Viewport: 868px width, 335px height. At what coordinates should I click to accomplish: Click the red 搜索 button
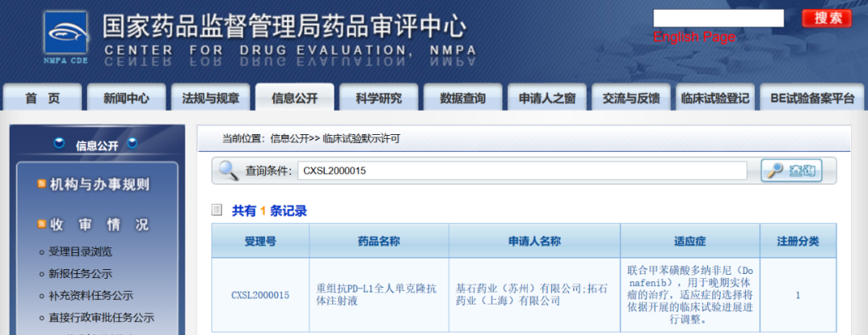[827, 18]
